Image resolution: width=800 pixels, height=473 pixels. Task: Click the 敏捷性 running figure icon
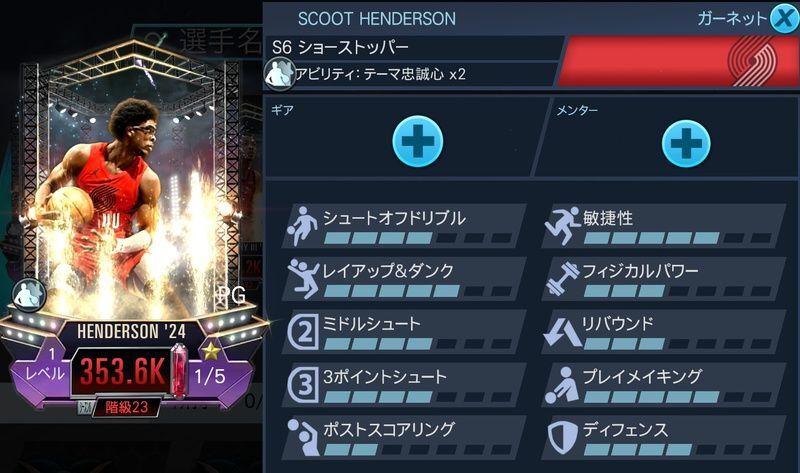[x=563, y=226]
